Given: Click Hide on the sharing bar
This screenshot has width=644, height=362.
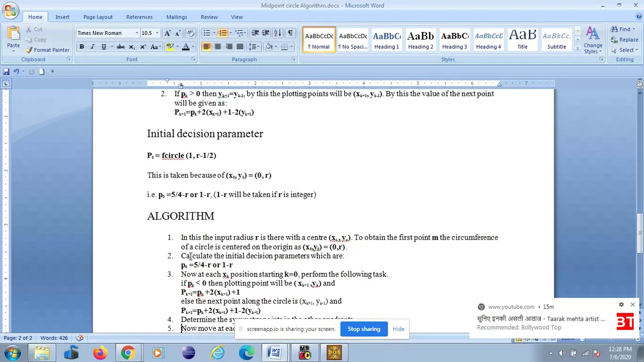Looking at the screenshot, I should point(398,329).
